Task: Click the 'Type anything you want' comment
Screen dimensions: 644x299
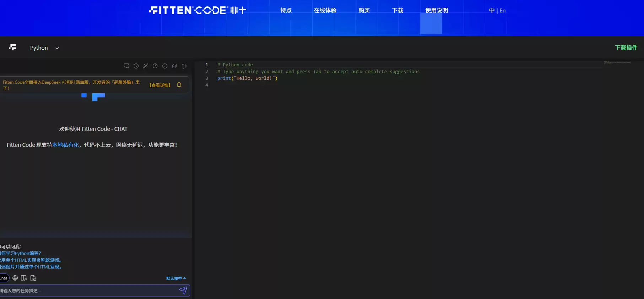Action: (x=318, y=71)
